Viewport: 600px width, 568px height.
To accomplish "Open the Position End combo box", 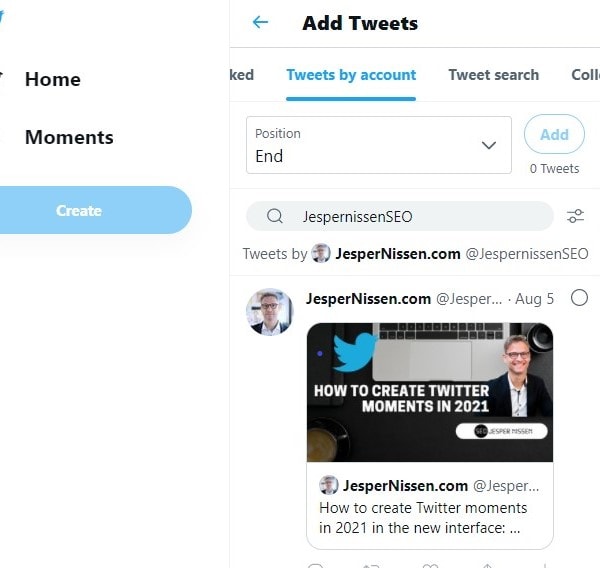I will click(379, 145).
